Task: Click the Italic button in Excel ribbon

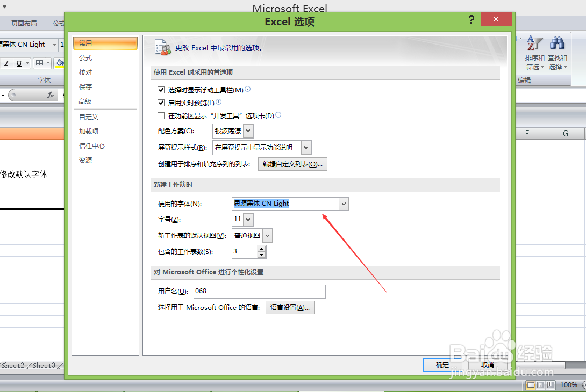Action: pos(7,63)
